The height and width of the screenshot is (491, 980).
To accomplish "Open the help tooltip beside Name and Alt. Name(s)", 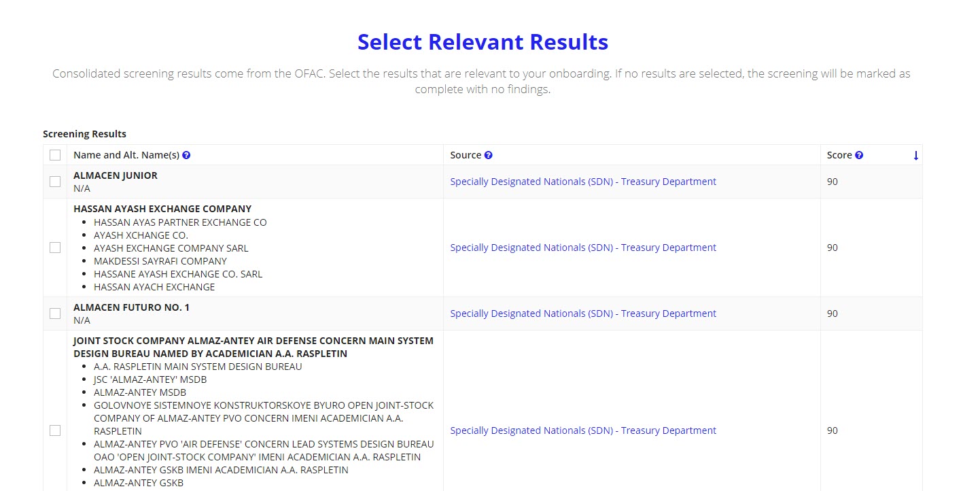I will 186,155.
